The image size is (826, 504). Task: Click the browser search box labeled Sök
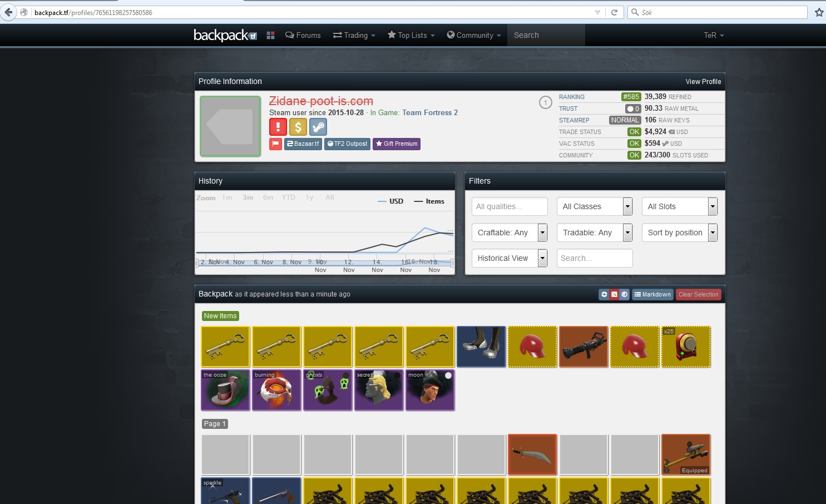tap(718, 12)
